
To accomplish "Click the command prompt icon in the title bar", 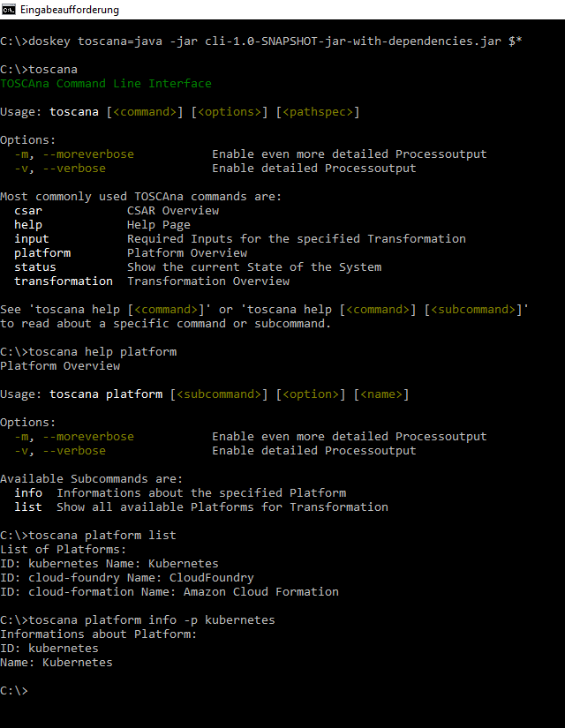I will [8, 10].
